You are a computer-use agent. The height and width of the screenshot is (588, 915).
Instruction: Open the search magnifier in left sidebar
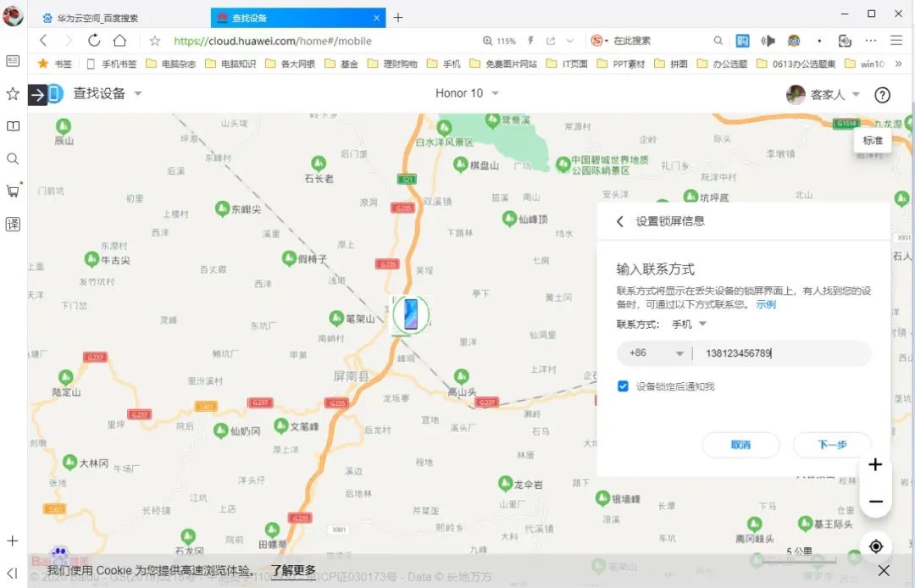click(12, 158)
